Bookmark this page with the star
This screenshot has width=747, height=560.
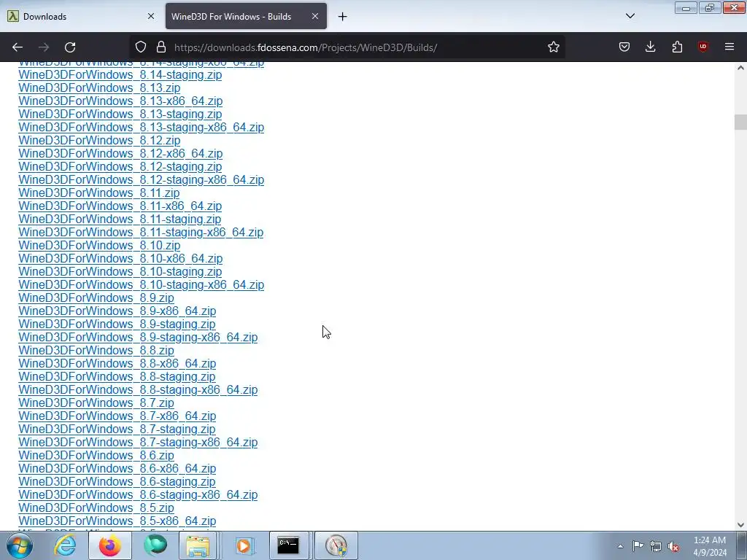point(553,47)
